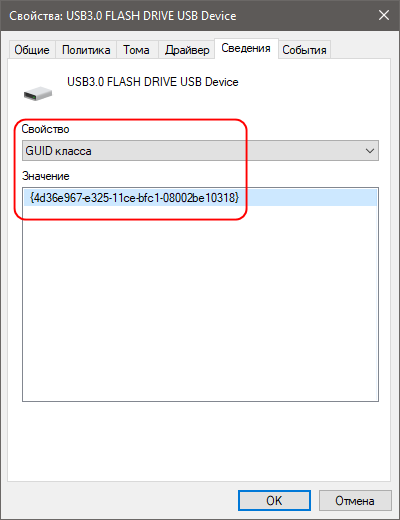The image size is (400, 520).
Task: Confirm with the OK button
Action: pyautogui.click(x=274, y=500)
